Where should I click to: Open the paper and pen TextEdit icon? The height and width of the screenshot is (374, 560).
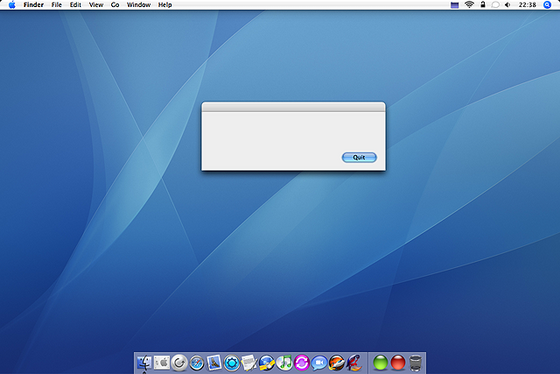pyautogui.click(x=249, y=363)
